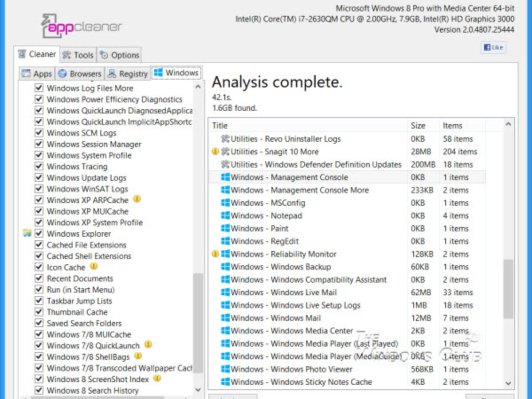Click warning icon beside Windows XP ARPCache

137,199
